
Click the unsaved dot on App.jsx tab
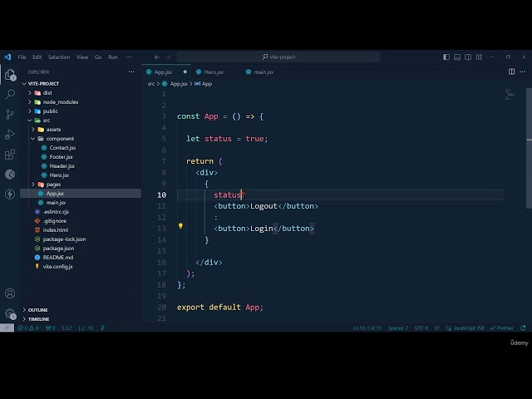(185, 72)
